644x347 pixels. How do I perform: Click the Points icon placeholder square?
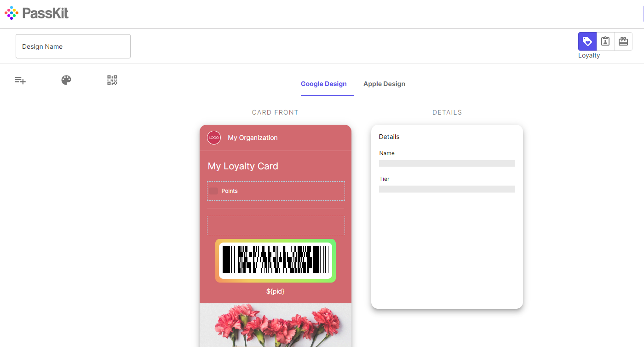214,191
